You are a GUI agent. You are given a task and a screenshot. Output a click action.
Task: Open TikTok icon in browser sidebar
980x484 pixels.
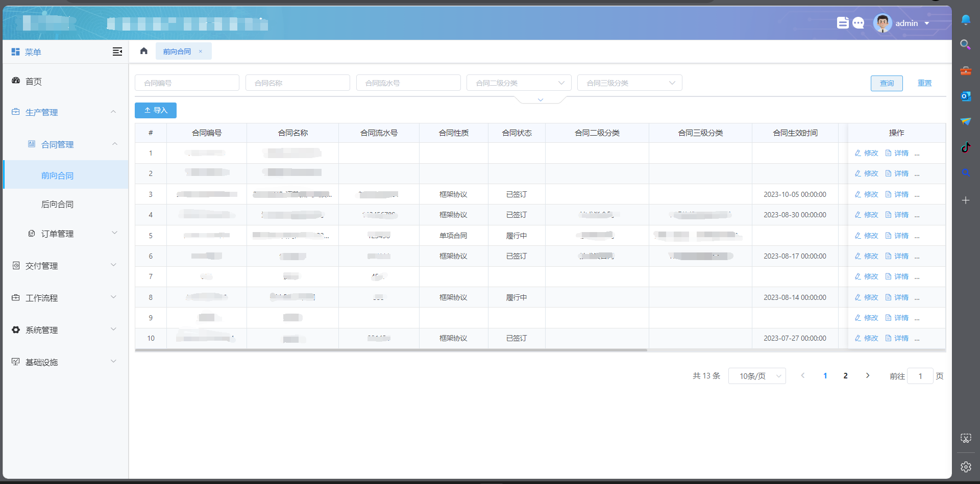(x=966, y=147)
